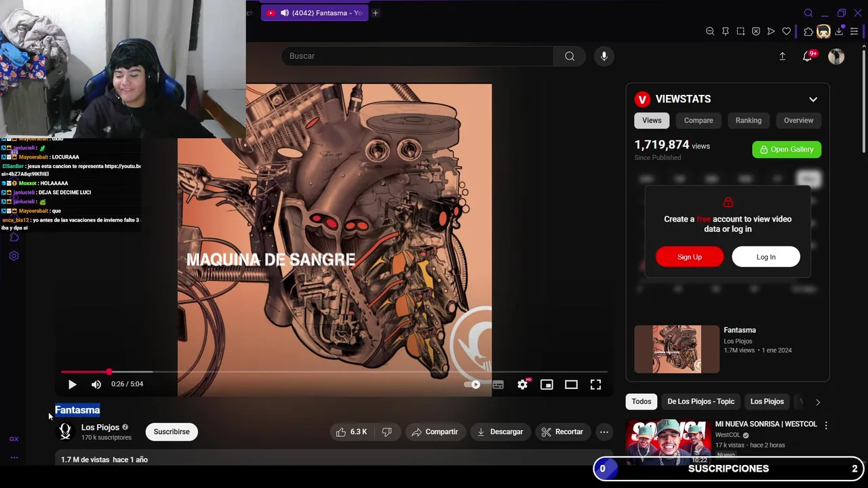Open YouTube account avatar menu

836,56
